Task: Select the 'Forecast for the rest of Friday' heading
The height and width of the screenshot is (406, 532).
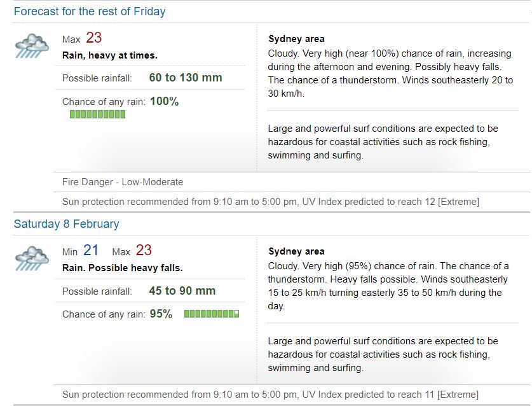Action: pos(90,11)
